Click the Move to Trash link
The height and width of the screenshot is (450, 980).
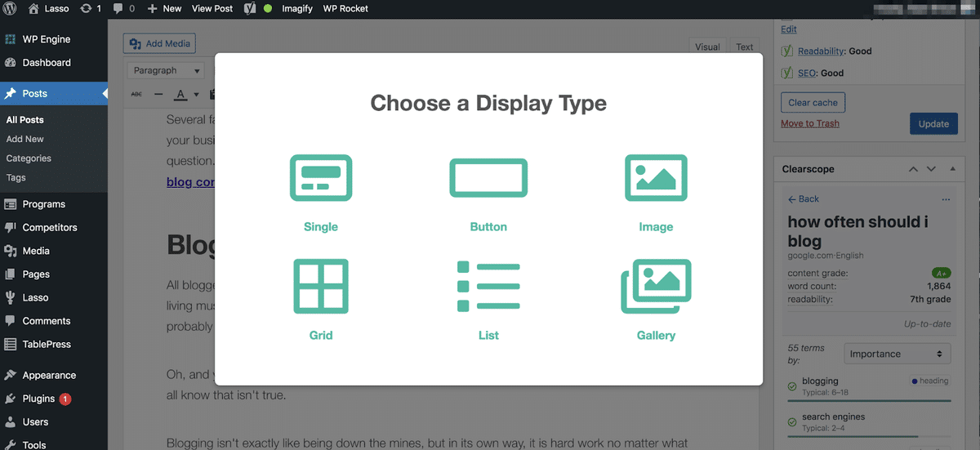pos(810,123)
